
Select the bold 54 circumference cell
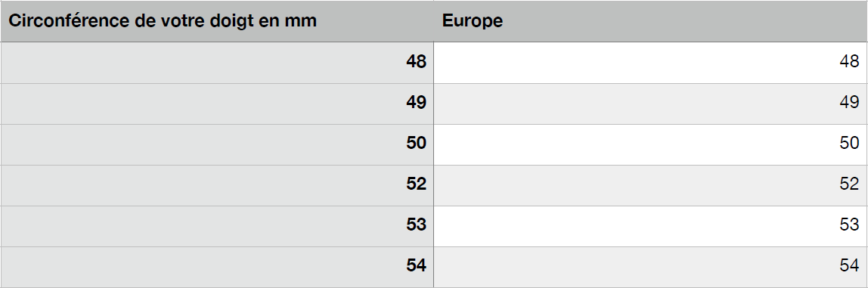coord(217,267)
